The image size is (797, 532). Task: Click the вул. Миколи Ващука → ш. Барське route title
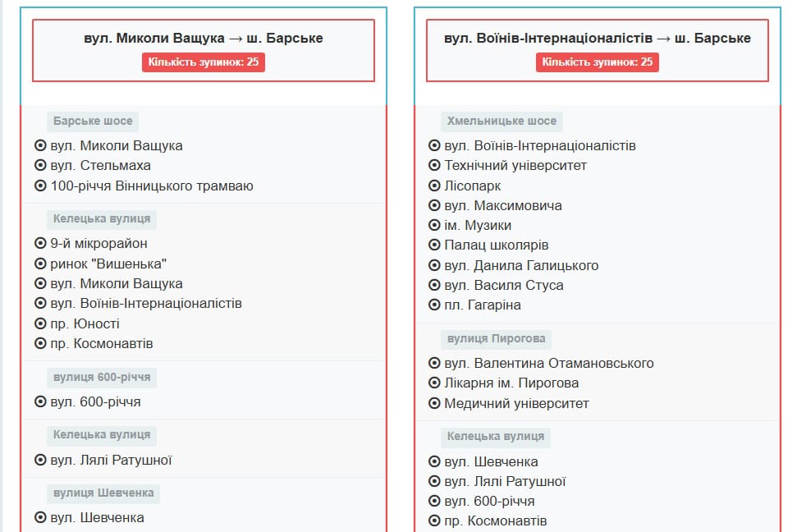pos(204,39)
